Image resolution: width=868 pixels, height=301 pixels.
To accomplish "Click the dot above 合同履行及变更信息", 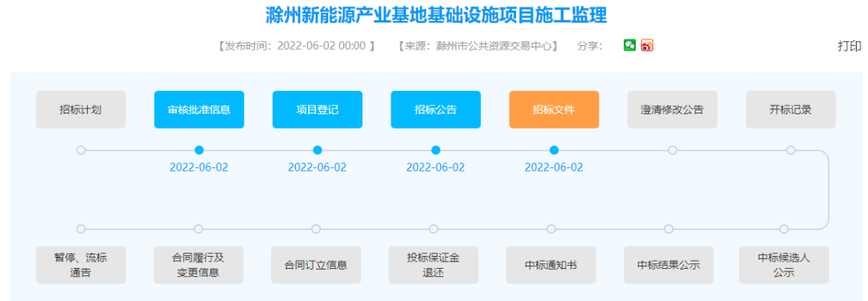I will click(199, 229).
